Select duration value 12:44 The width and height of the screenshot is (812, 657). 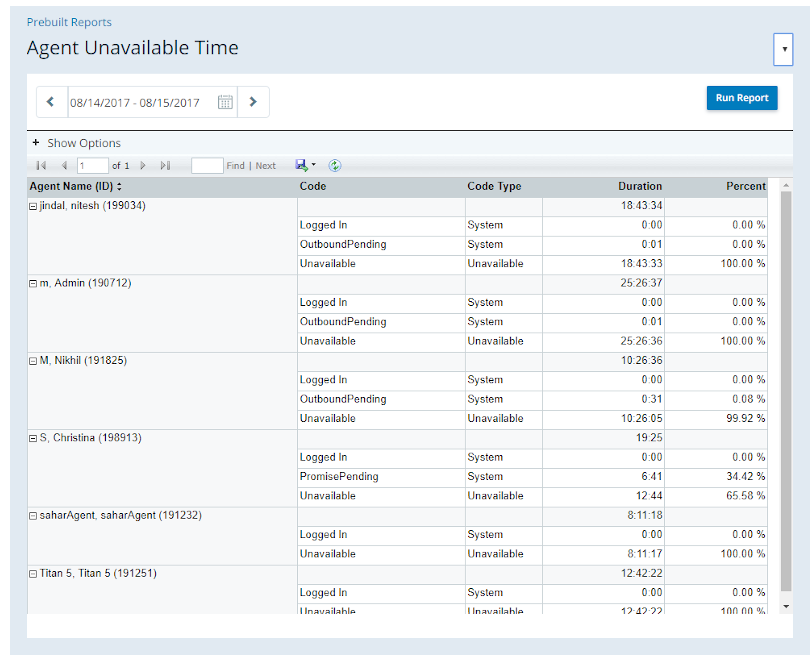(649, 496)
